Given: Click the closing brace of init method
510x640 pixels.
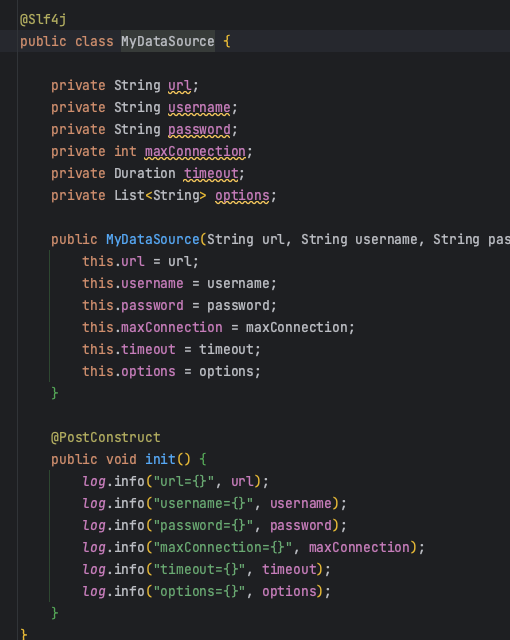Looking at the screenshot, I should click(x=55, y=613).
